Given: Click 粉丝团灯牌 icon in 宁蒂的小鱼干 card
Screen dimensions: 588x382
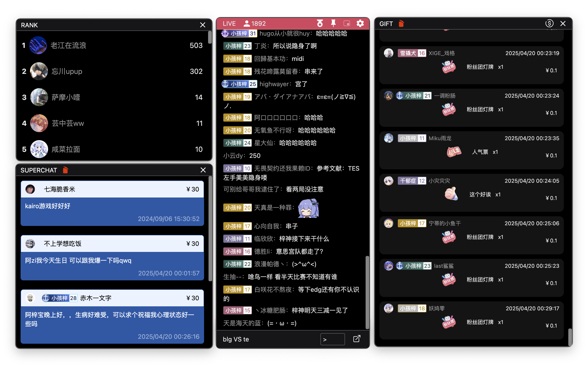Looking at the screenshot, I should click(x=449, y=237).
